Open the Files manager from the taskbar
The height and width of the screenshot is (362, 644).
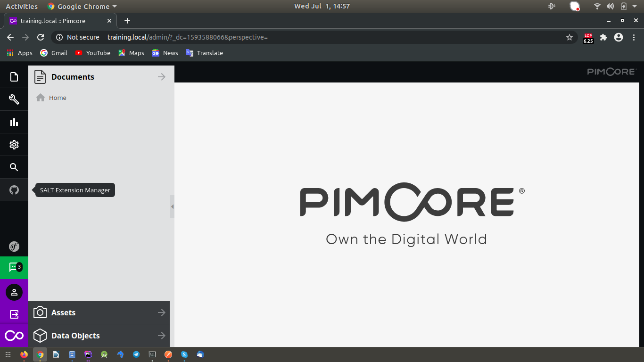(x=72, y=354)
